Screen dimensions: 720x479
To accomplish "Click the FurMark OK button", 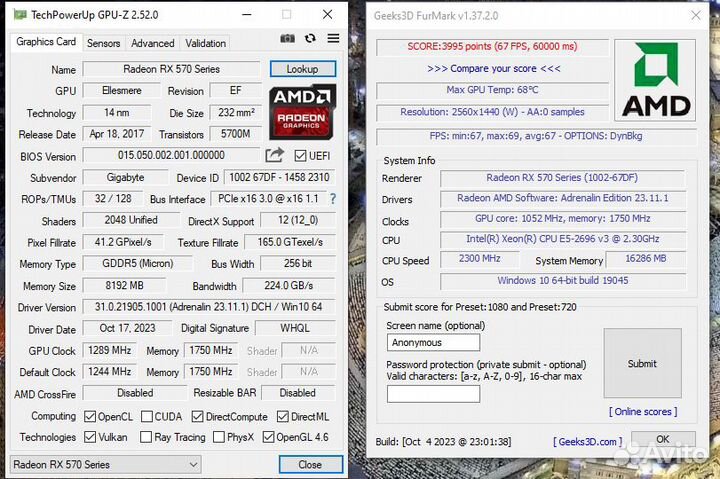I will [663, 439].
